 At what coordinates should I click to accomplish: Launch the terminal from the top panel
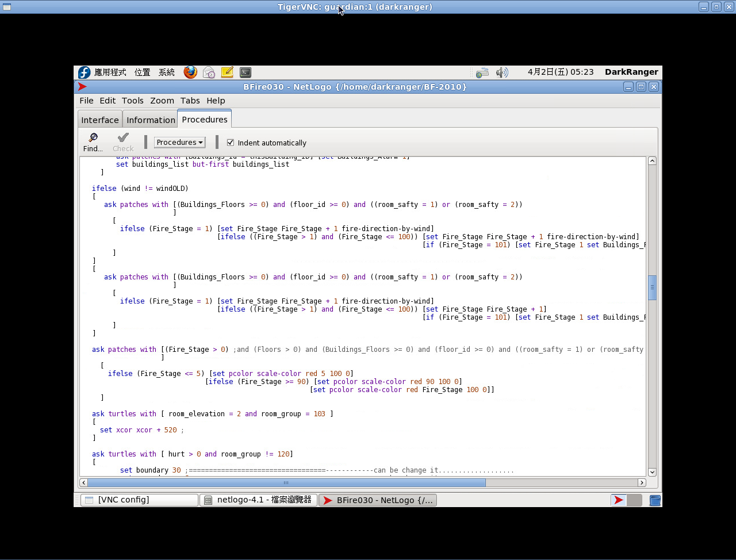[245, 72]
